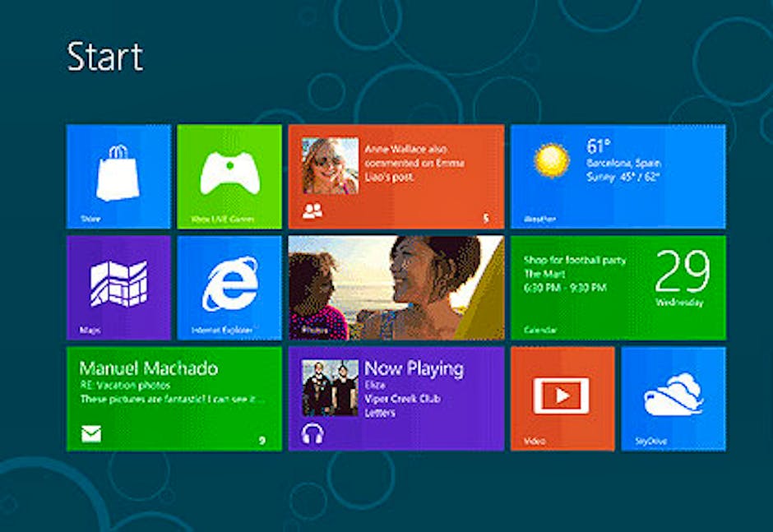This screenshot has width=773, height=532.
Task: Click the mail envelope icon
Action: (x=91, y=433)
